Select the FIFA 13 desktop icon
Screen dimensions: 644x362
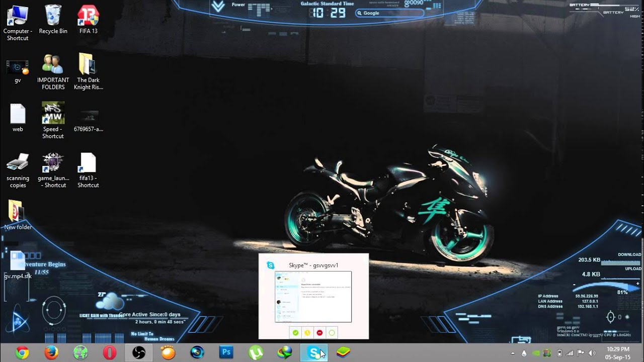(x=88, y=20)
